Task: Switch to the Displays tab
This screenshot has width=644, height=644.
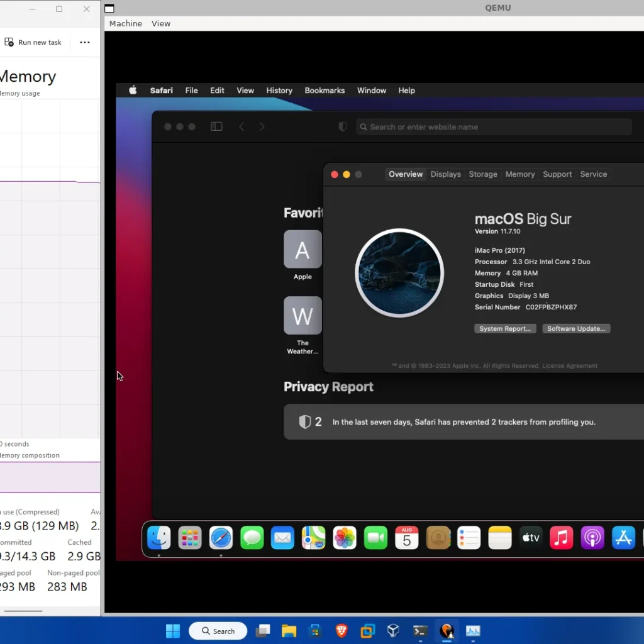Action: pyautogui.click(x=445, y=174)
